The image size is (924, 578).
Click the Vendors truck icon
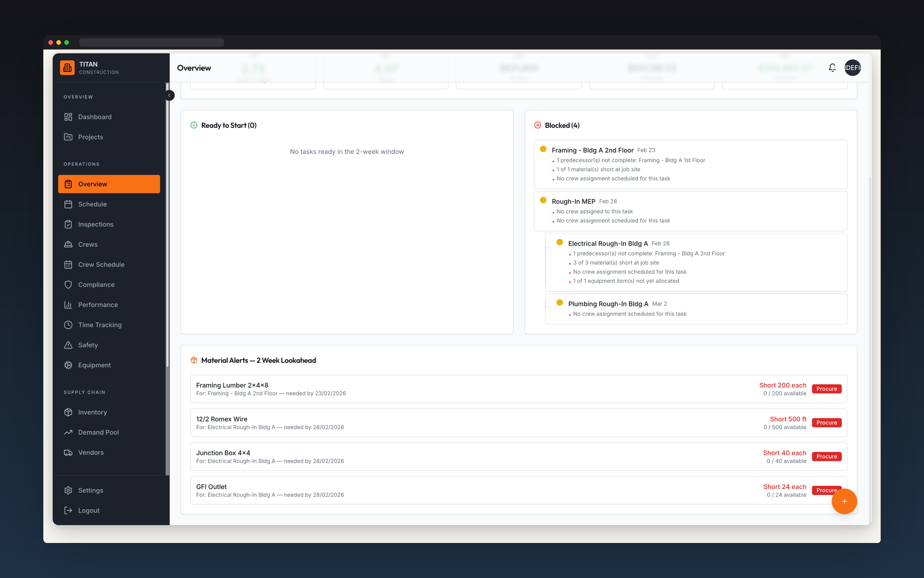tap(68, 453)
